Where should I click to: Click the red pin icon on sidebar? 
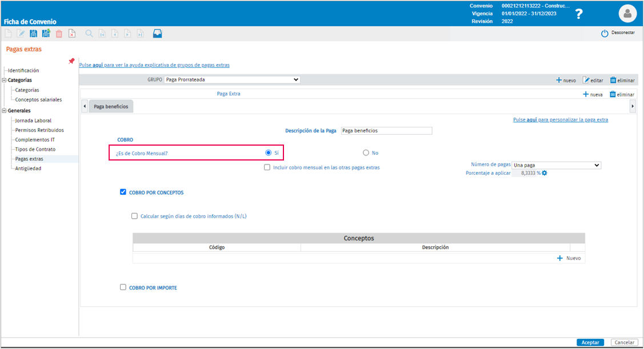[x=71, y=61]
